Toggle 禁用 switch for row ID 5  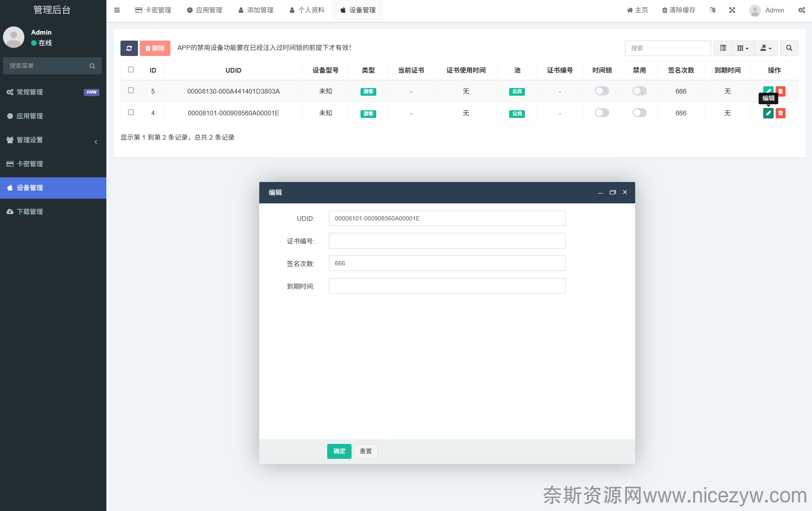point(639,91)
